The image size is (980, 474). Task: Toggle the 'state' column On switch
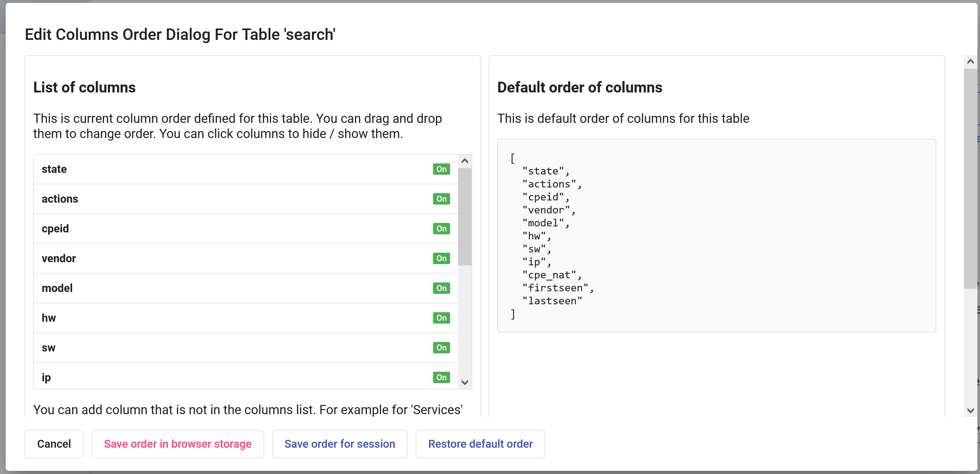(441, 169)
